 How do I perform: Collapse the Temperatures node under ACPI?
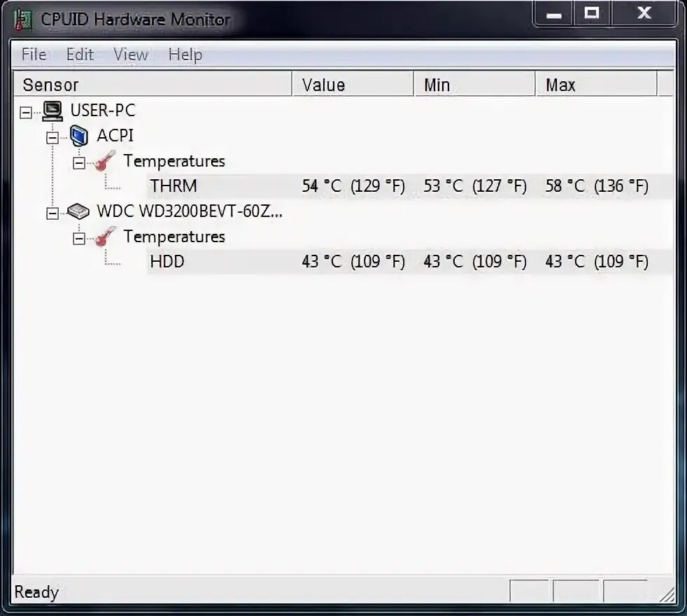point(79,164)
